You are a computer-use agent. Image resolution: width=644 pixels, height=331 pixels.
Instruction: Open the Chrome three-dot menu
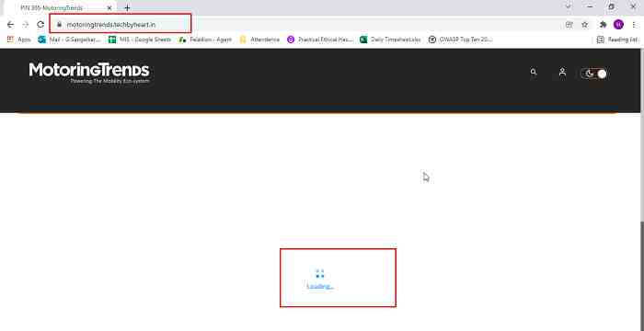coord(634,25)
